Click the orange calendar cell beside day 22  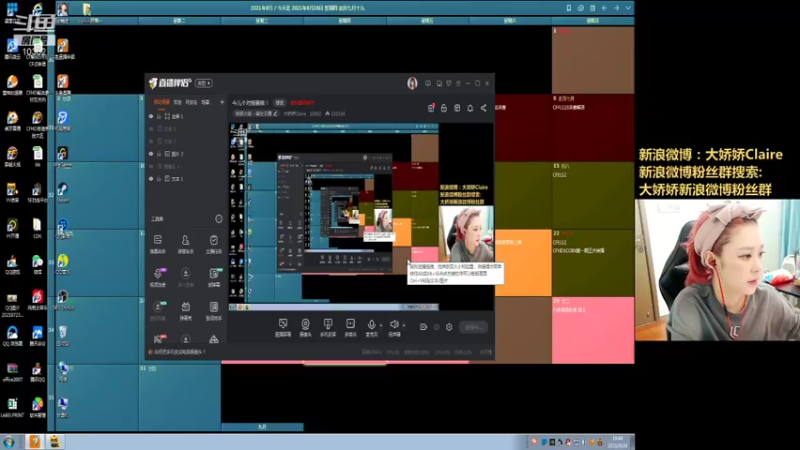(523, 263)
